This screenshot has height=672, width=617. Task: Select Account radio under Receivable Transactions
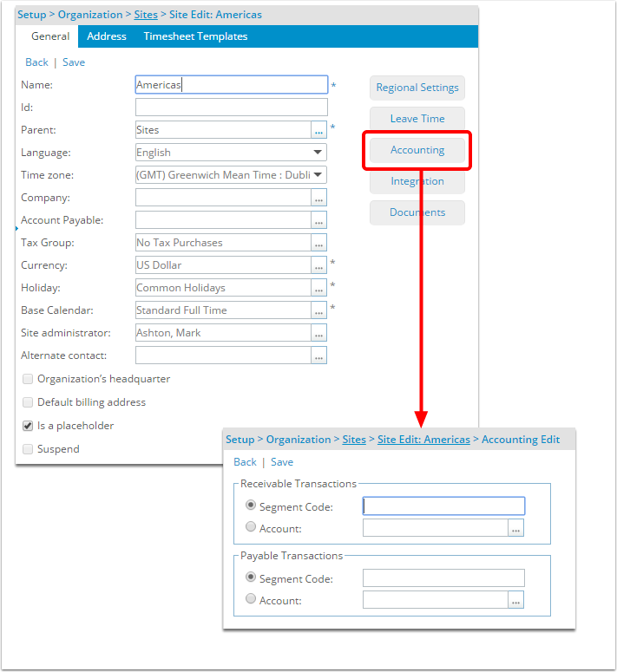[251, 526]
